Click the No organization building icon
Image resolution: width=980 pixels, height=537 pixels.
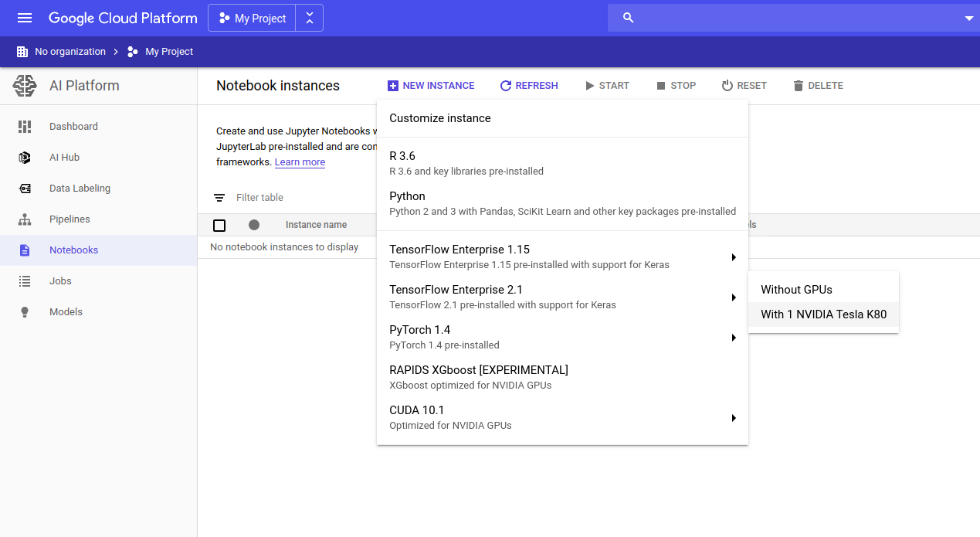(x=22, y=52)
